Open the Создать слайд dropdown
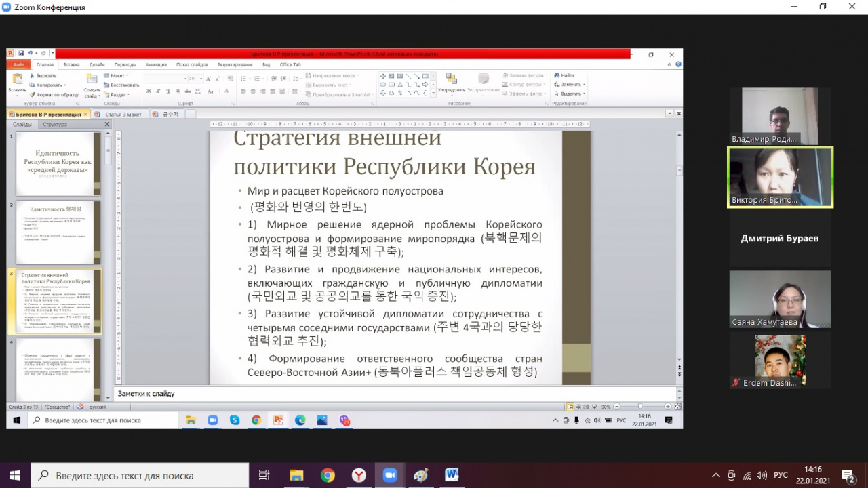 click(92, 94)
